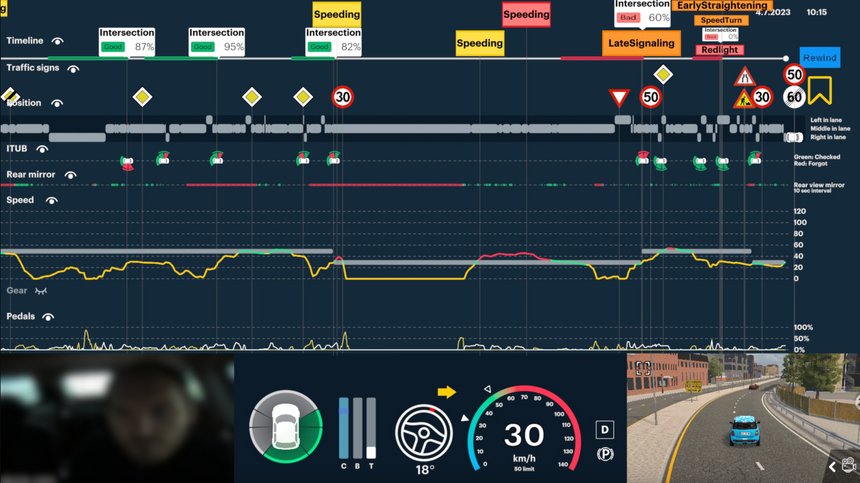
Task: Toggle the Pedals track eye icon
Action: click(x=47, y=317)
